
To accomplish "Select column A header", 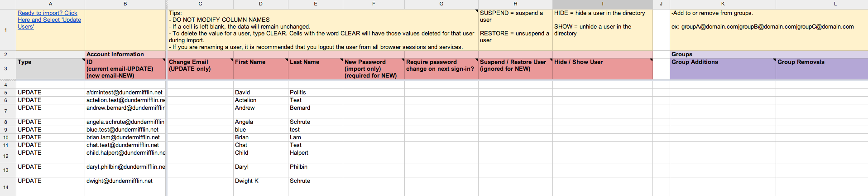I will pyautogui.click(x=50, y=4).
